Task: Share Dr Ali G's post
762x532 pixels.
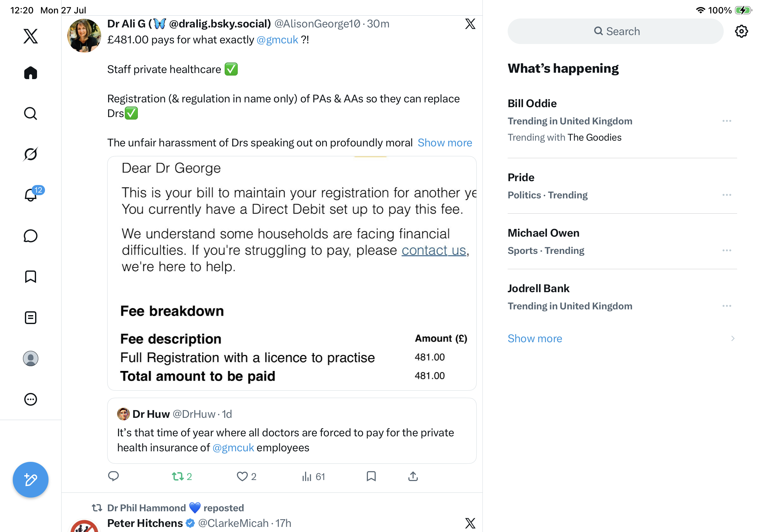Action: pos(413,476)
